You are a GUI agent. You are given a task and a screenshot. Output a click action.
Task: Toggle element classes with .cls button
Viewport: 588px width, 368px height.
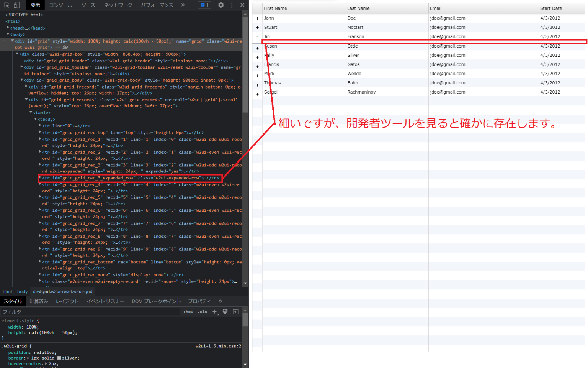click(x=202, y=312)
